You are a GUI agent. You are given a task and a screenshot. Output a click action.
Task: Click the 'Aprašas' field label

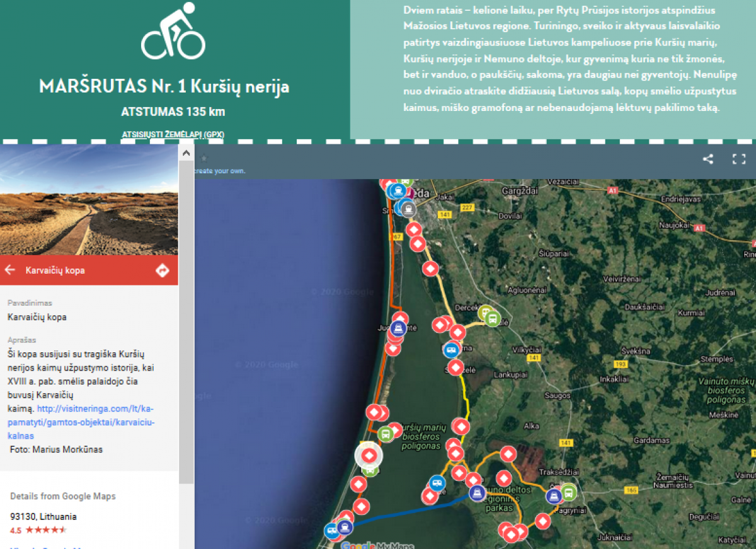23,340
